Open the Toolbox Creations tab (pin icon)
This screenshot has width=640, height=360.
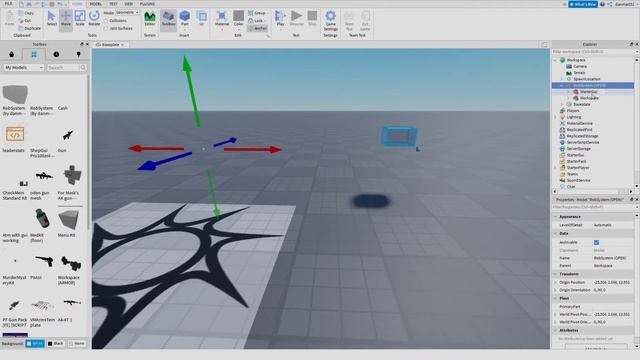click(x=78, y=54)
